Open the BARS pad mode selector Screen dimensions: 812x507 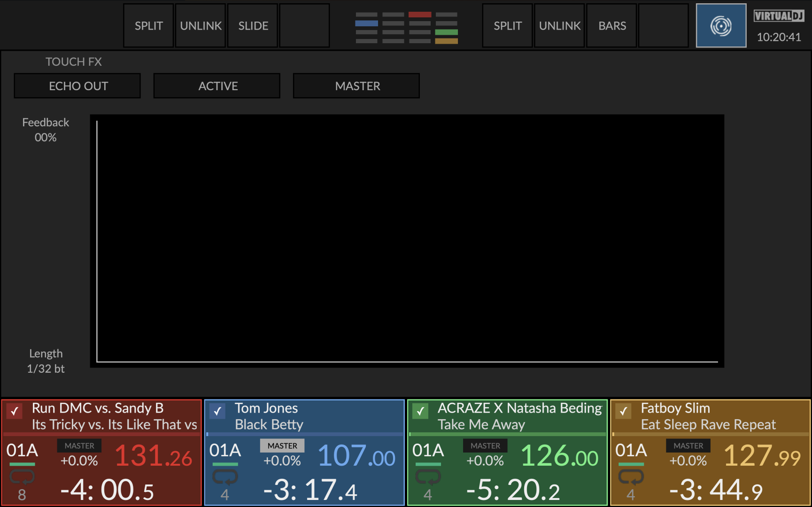[611, 26]
